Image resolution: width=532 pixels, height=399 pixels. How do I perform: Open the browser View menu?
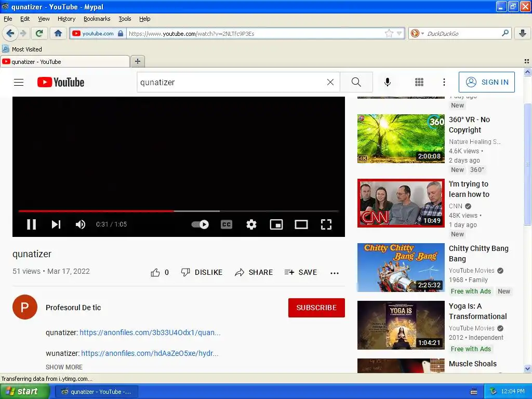[x=44, y=19]
